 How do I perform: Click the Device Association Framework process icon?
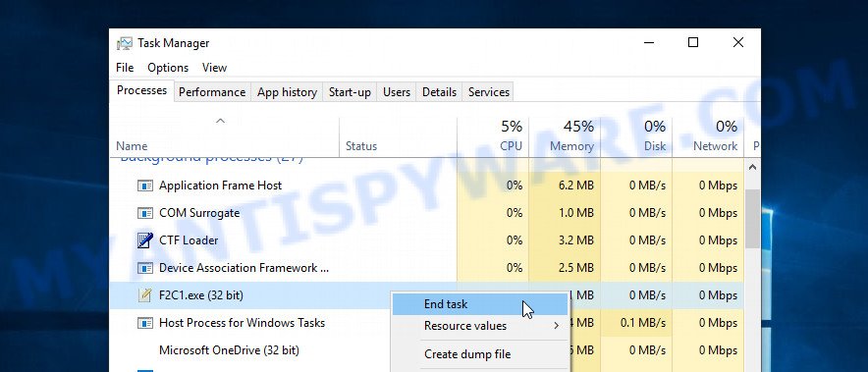[x=145, y=268]
